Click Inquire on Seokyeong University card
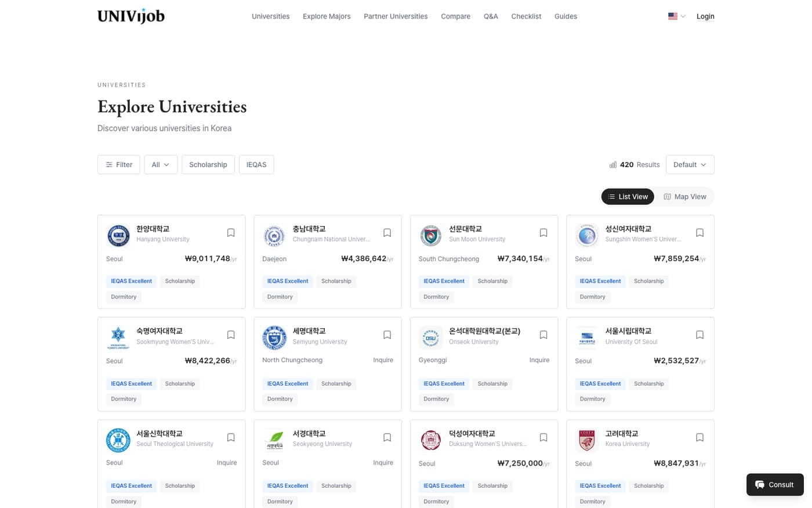Screen dimensions: 812x508 tap(383, 463)
